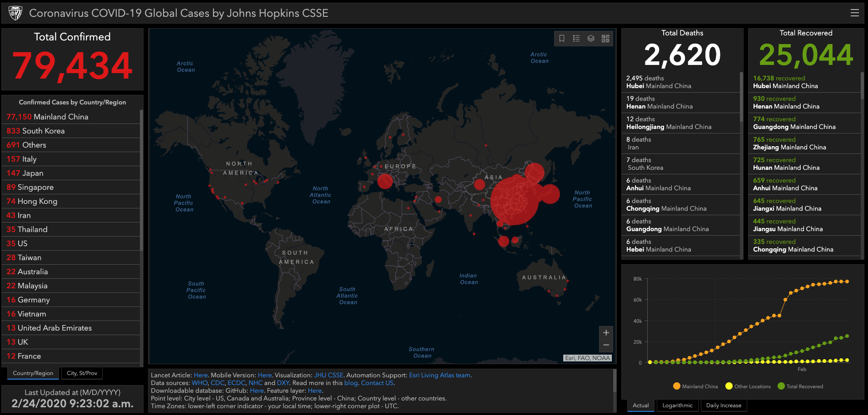This screenshot has height=415, width=868.
Task: Open the basemap gallery grid icon
Action: (x=605, y=39)
